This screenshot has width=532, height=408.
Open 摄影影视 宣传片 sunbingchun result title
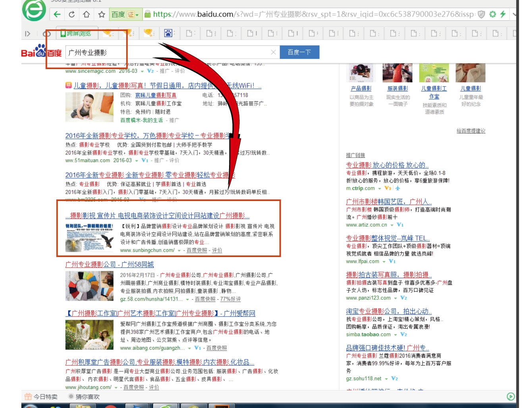pos(158,216)
